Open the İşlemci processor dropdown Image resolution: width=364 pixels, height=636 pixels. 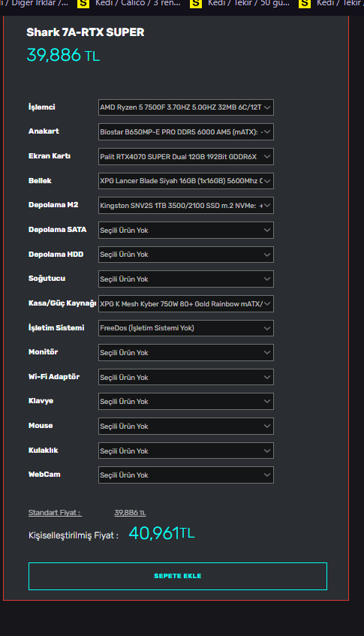[185, 107]
